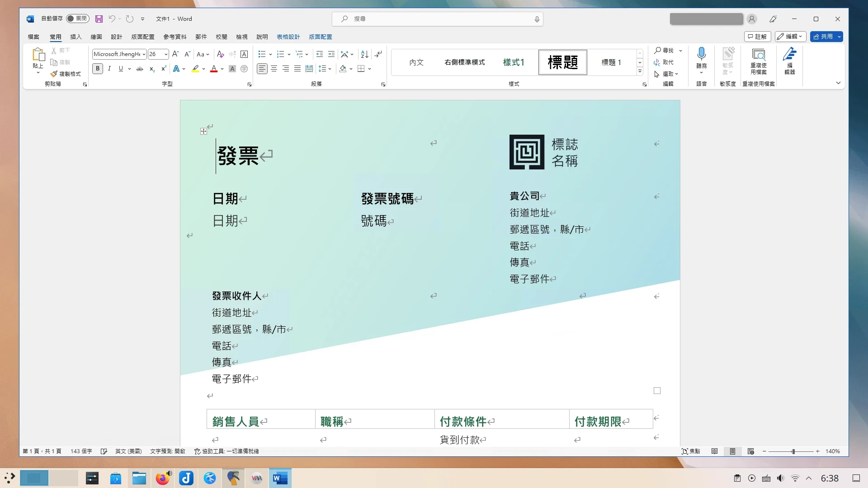Open the font size dropdown
The height and width of the screenshot is (488, 868).
(x=165, y=54)
